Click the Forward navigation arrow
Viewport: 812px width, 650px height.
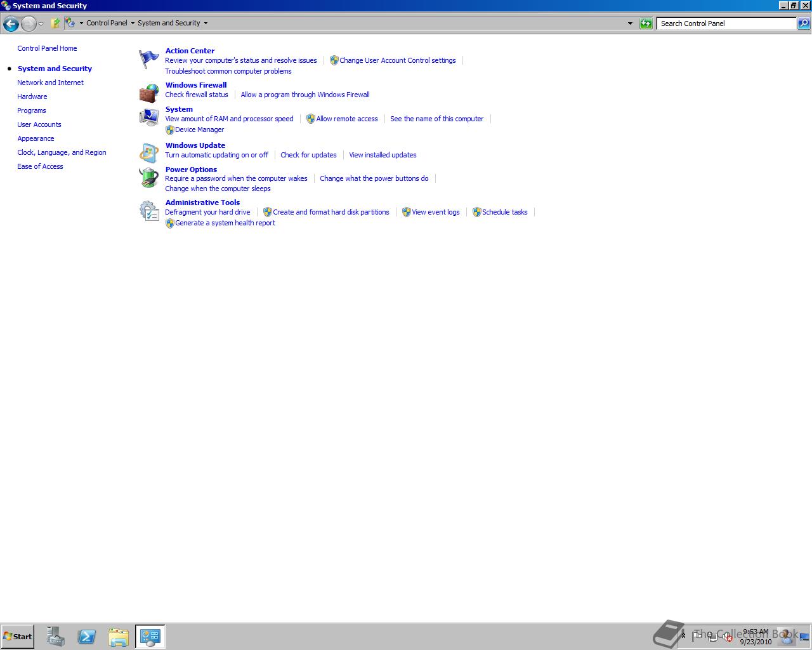(x=29, y=23)
